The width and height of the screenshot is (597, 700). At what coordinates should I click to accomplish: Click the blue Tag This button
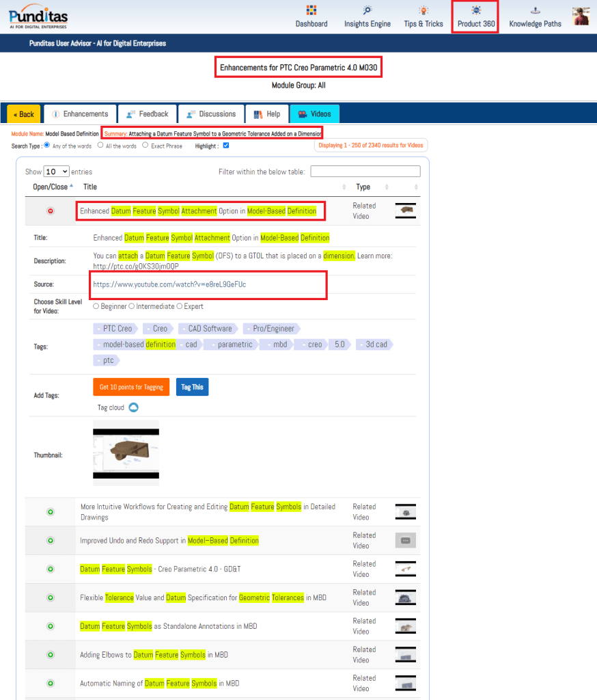pyautogui.click(x=192, y=387)
